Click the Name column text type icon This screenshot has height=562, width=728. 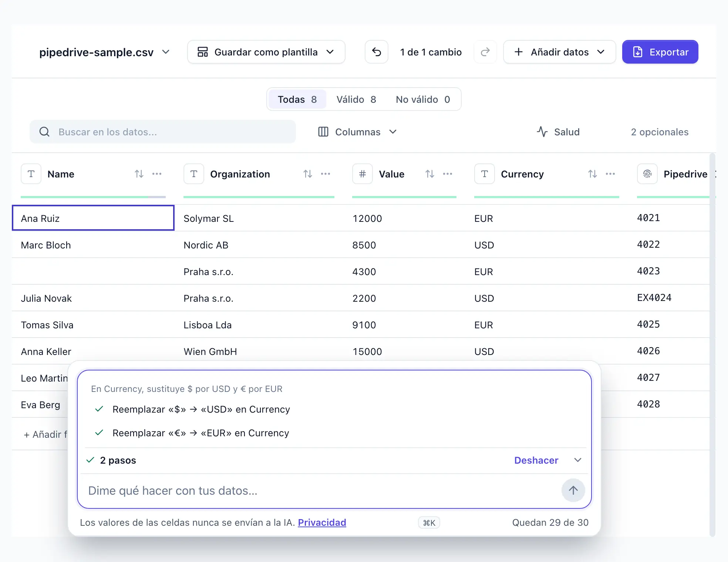pos(31,174)
